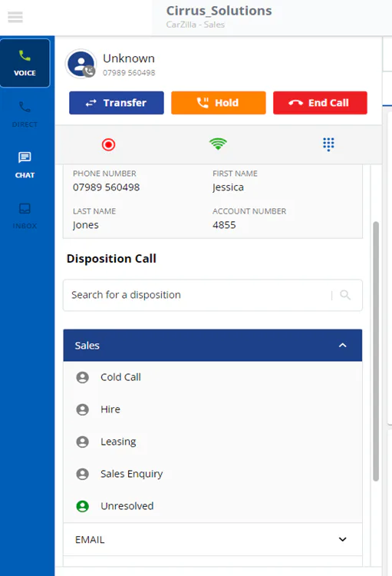Click the Disposition Call heading

point(111,259)
